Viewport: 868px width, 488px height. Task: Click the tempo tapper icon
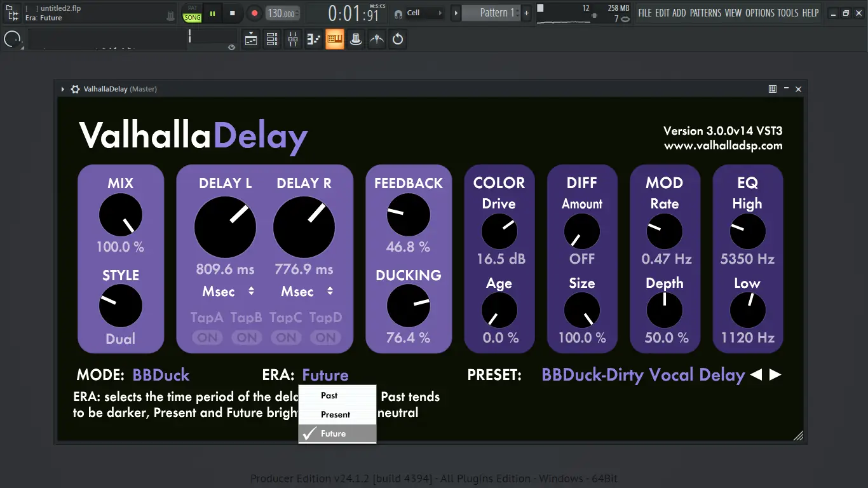tap(377, 39)
